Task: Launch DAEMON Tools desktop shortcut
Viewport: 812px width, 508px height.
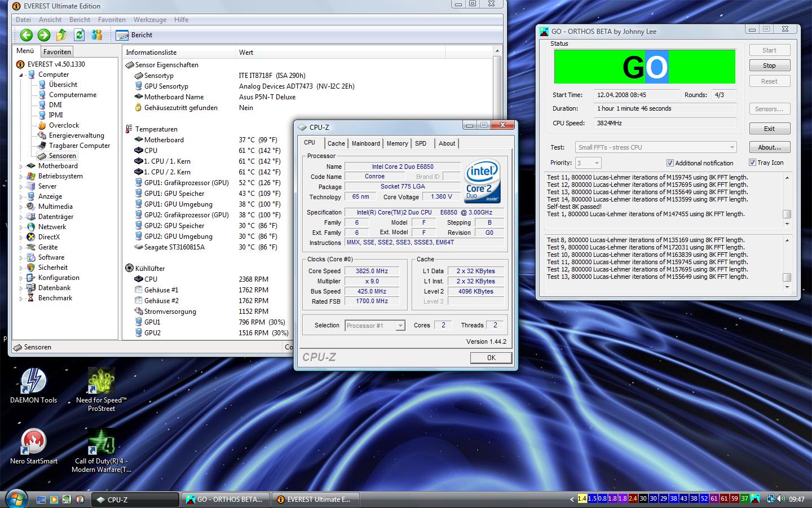Action: (x=33, y=386)
